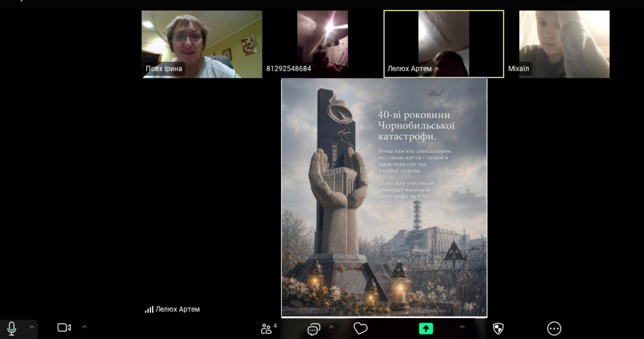The image size is (644, 339).
Task: Click the shared Chornobyl memorial image
Action: coord(384,198)
